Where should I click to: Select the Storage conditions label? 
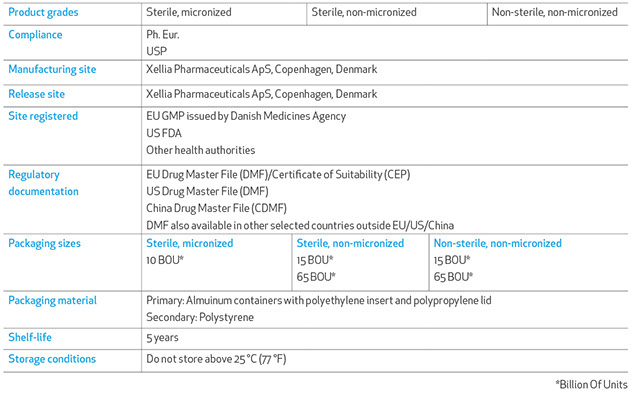52,359
